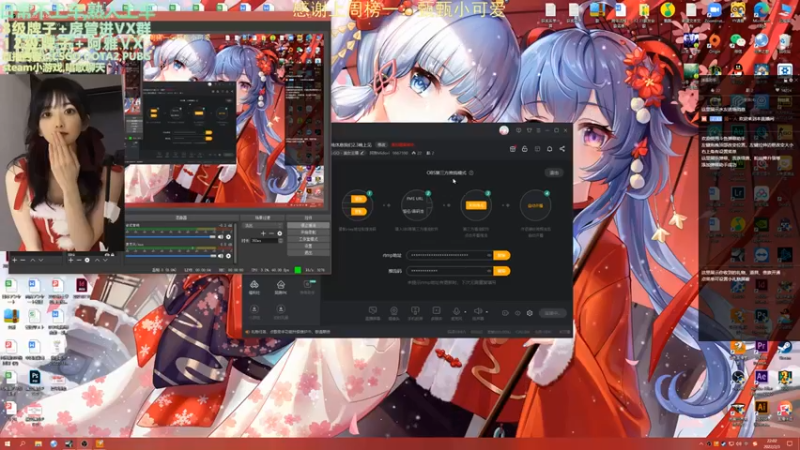The height and width of the screenshot is (450, 800).
Task: Toggle visibility eye beside stream key field
Action: pyautogui.click(x=489, y=271)
